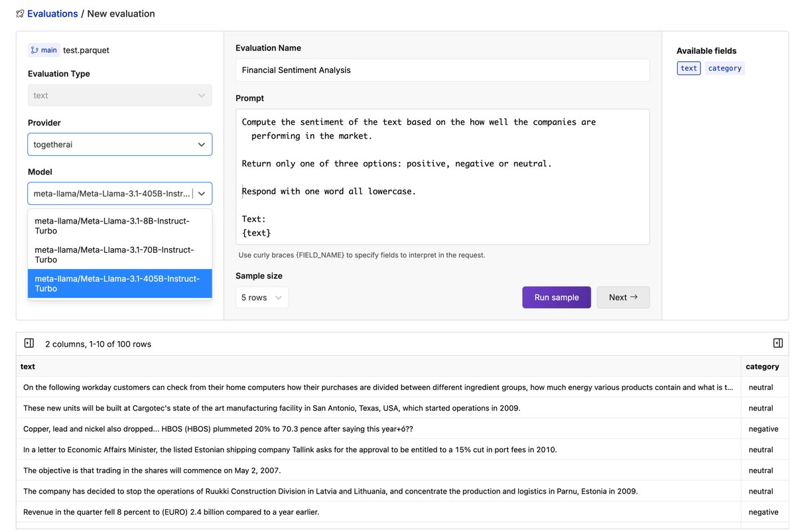Open the Model selection combo box

coord(120,193)
